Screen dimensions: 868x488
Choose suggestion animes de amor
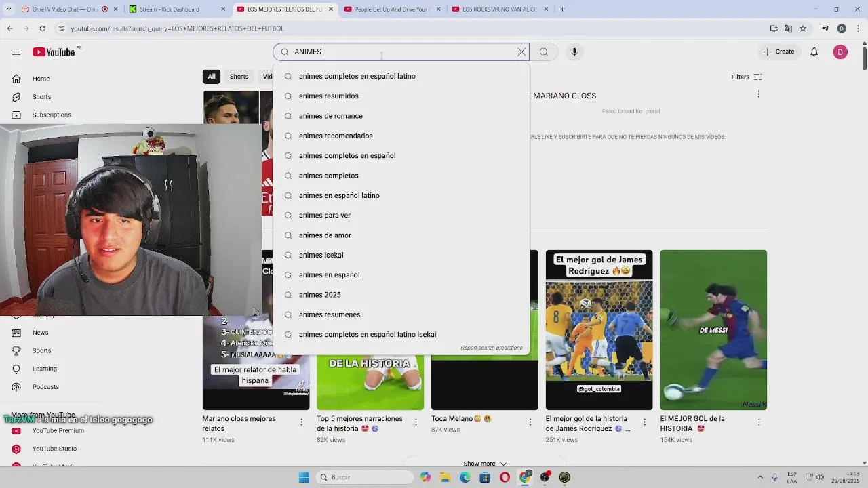coord(401,235)
